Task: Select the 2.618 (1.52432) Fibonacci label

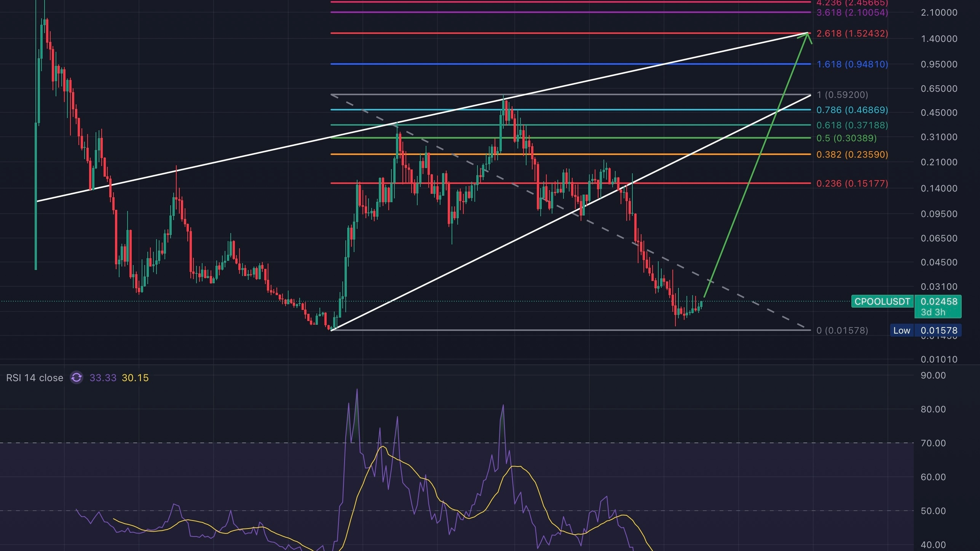Action: pyautogui.click(x=852, y=34)
